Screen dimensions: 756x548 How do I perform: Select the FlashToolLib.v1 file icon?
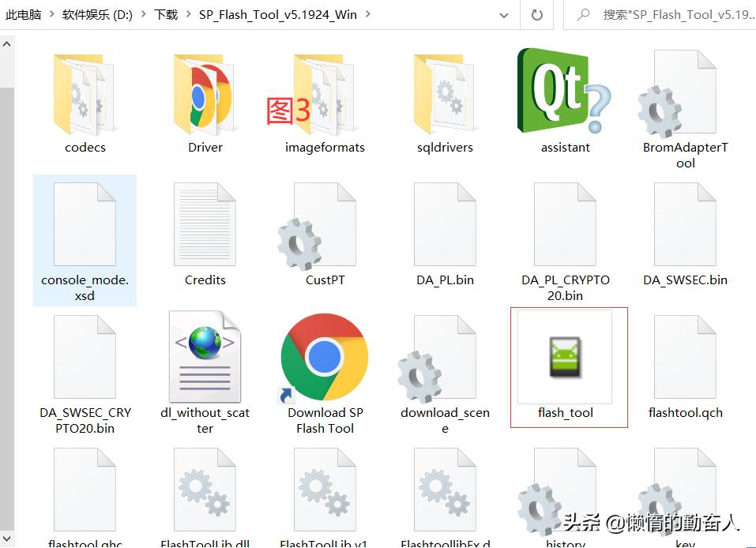pos(325,490)
